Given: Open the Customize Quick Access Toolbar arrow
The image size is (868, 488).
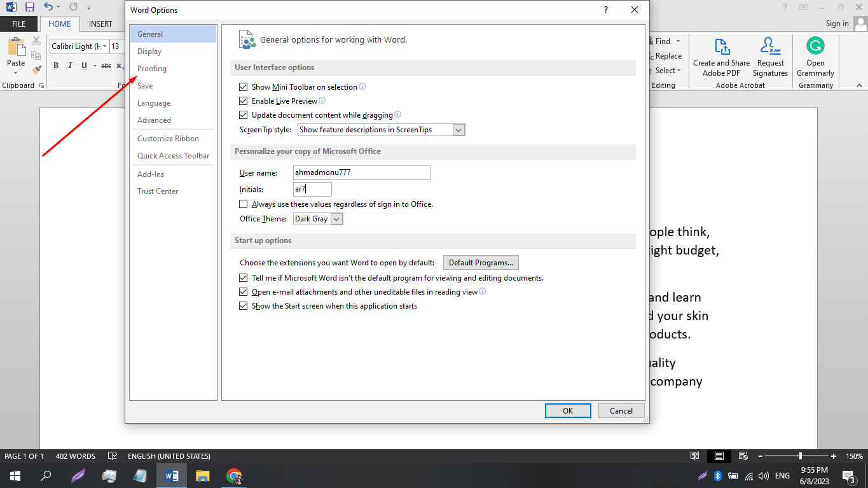Looking at the screenshot, I should (x=88, y=8).
